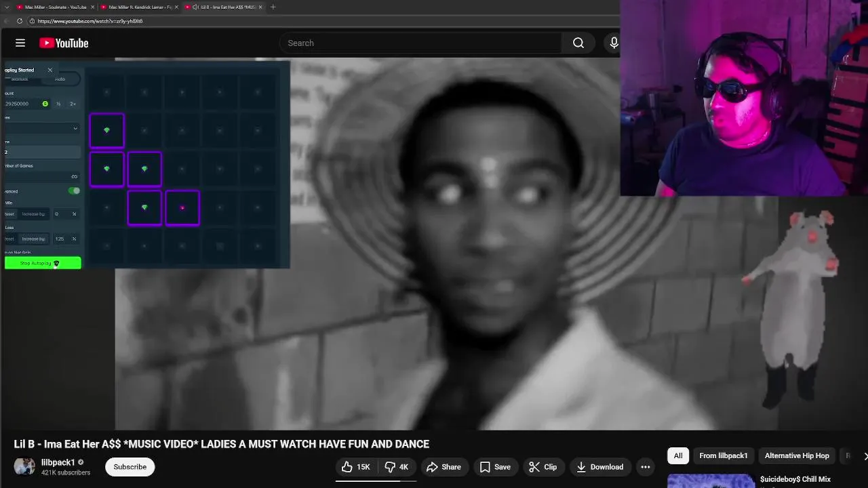Open the YouTube hamburger guide menu
This screenshot has height=488, width=868.
click(20, 43)
